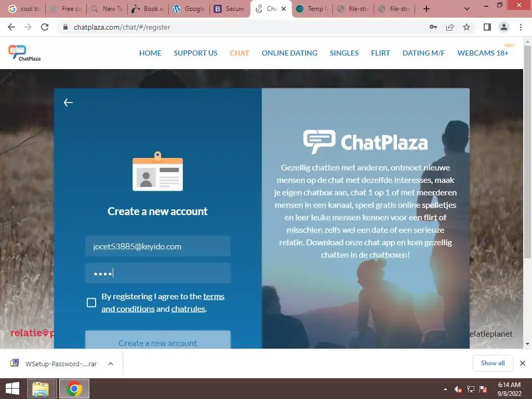532x399 pixels.
Task: Open the Windows Start menu
Action: (12, 389)
